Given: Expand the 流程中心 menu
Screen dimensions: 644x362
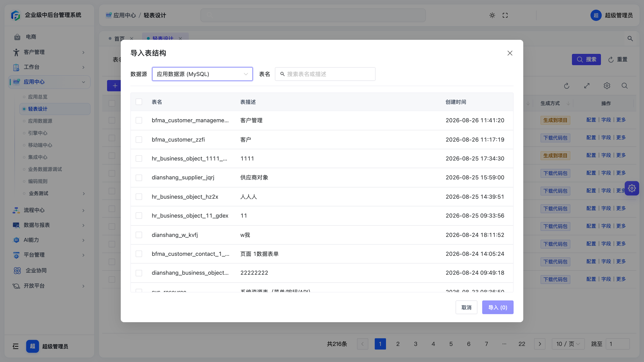Looking at the screenshot, I should point(49,210).
